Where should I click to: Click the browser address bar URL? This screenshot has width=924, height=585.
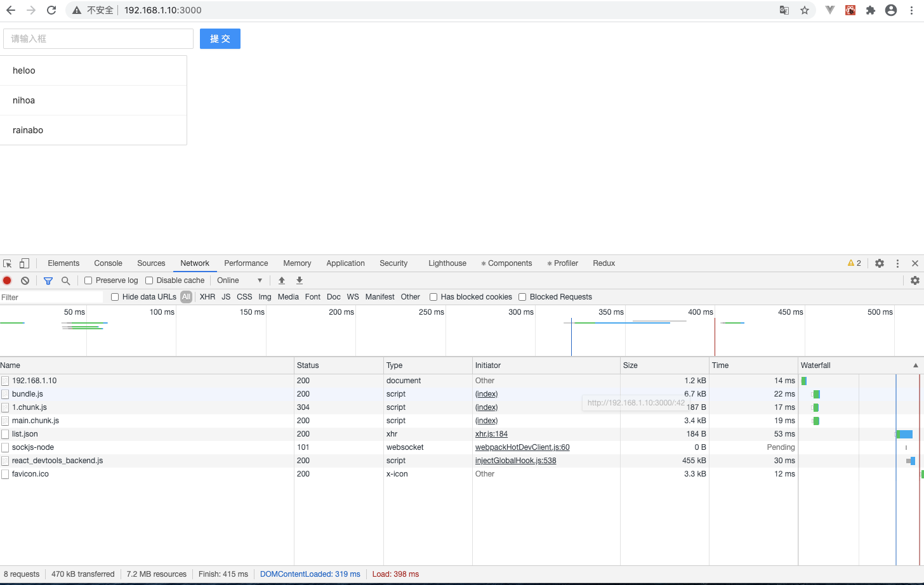click(163, 10)
